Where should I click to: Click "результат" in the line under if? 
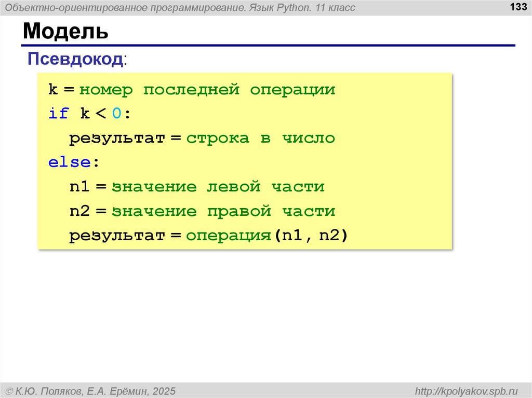click(117, 139)
